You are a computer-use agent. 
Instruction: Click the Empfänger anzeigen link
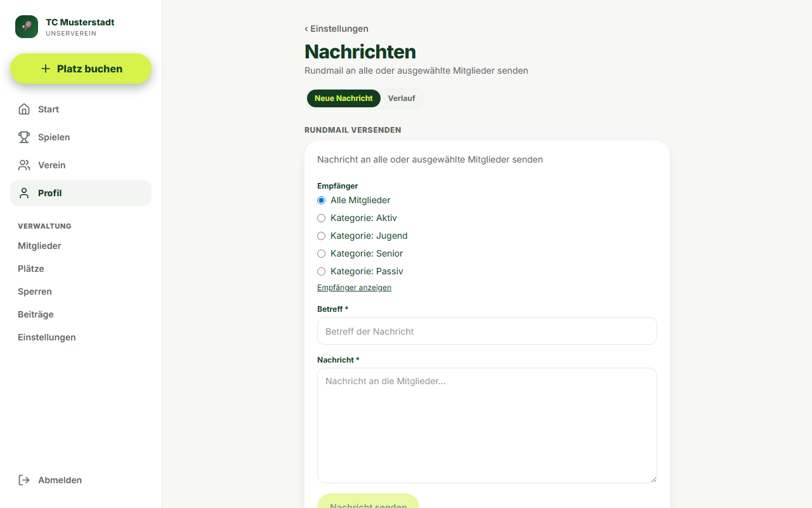(x=354, y=288)
